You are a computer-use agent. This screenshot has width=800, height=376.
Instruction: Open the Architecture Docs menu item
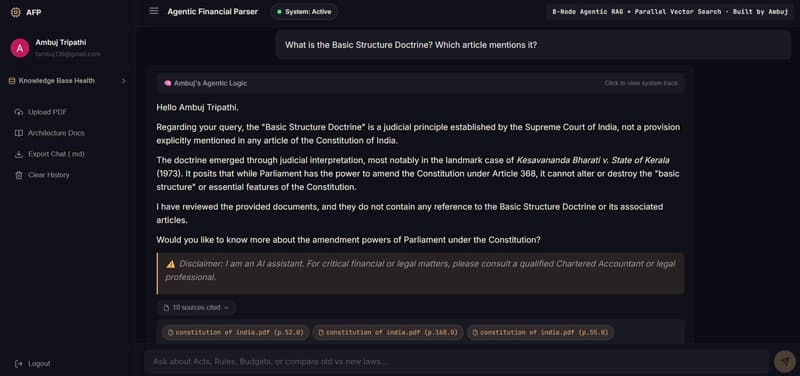pos(49,133)
